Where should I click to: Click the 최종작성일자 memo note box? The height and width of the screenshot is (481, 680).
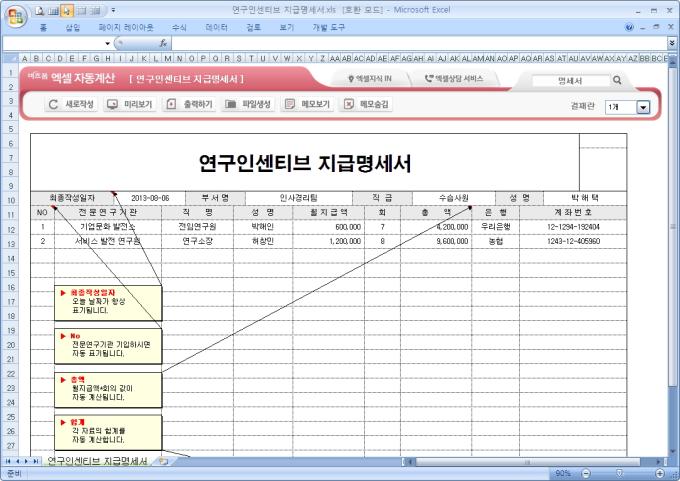[x=108, y=303]
